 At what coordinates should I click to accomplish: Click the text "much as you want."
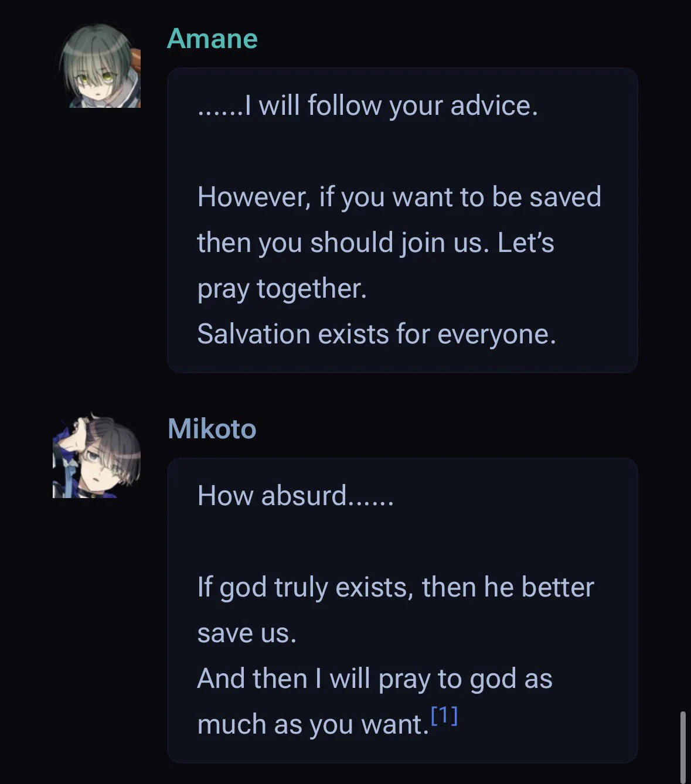[313, 724]
